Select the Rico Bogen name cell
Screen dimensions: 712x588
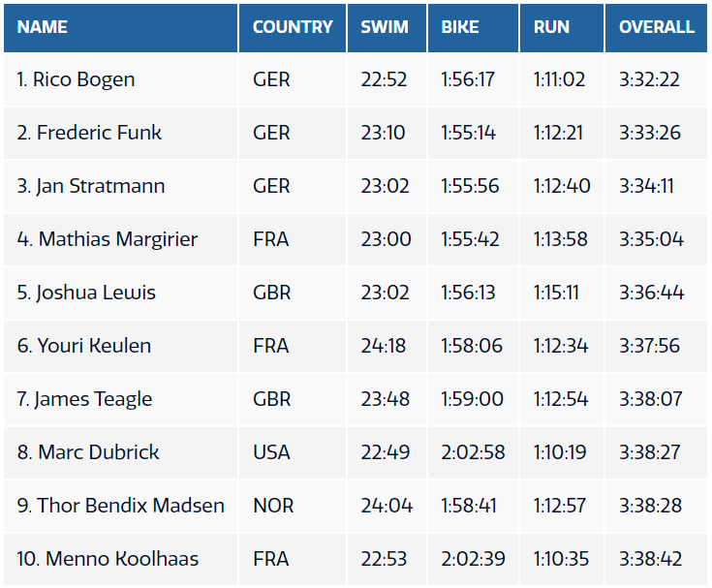pyautogui.click(x=120, y=79)
